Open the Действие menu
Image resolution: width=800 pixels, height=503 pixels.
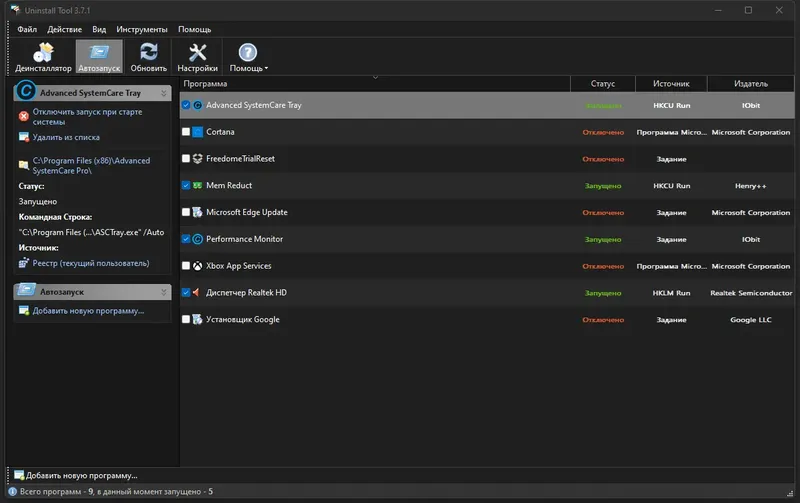pos(64,30)
